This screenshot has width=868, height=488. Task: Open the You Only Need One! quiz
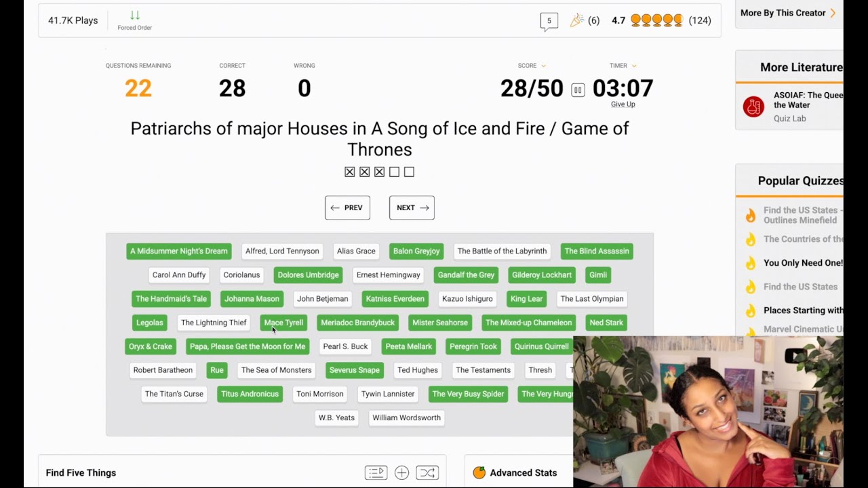tap(803, 263)
